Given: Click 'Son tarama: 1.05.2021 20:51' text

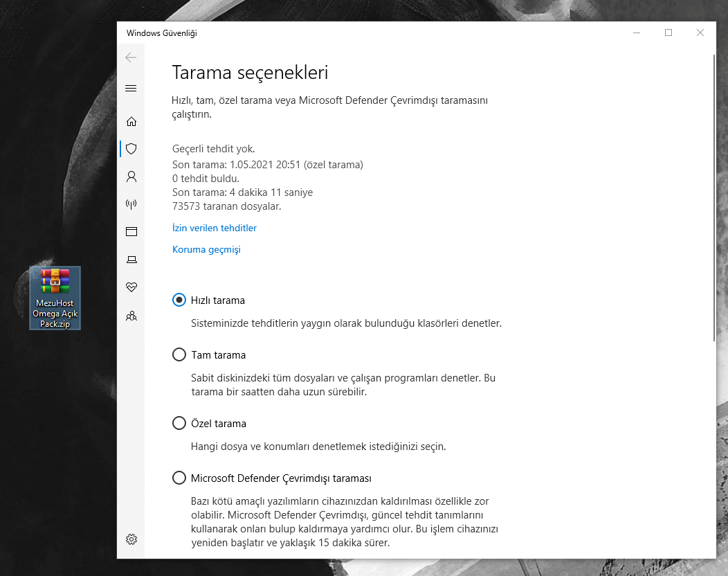Looking at the screenshot, I should (x=236, y=165).
